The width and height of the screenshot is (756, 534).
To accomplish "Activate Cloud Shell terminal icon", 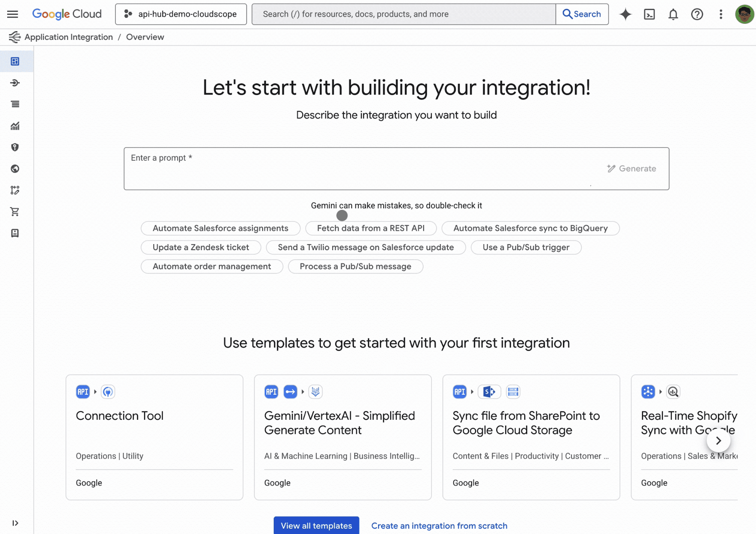I will pyautogui.click(x=649, y=14).
